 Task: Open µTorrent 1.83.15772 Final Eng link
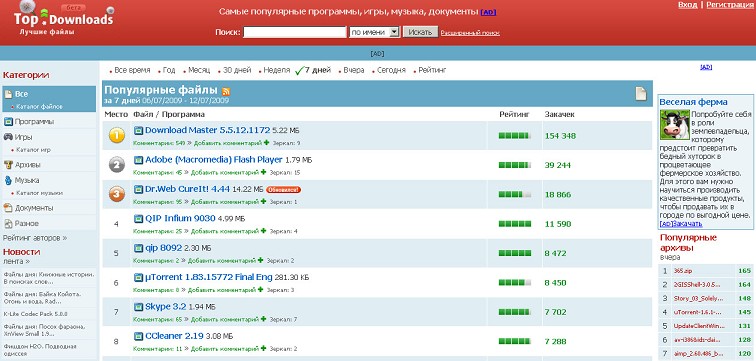pos(209,277)
